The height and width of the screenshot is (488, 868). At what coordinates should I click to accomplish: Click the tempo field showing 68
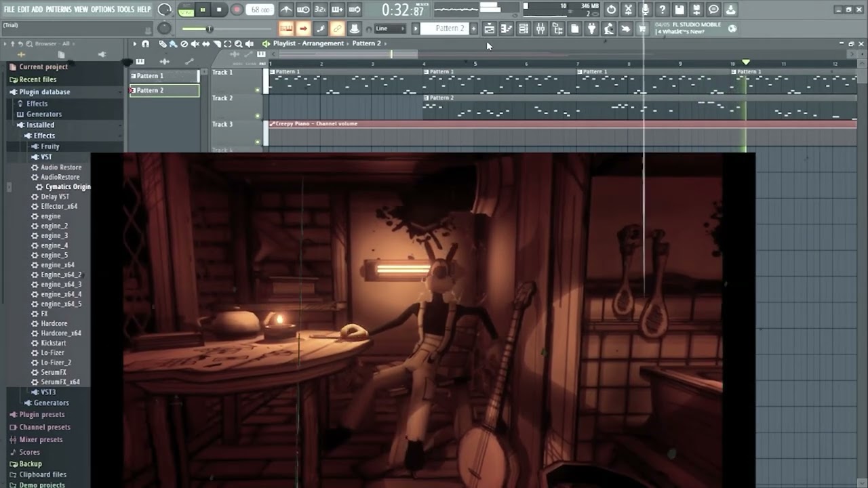(260, 9)
